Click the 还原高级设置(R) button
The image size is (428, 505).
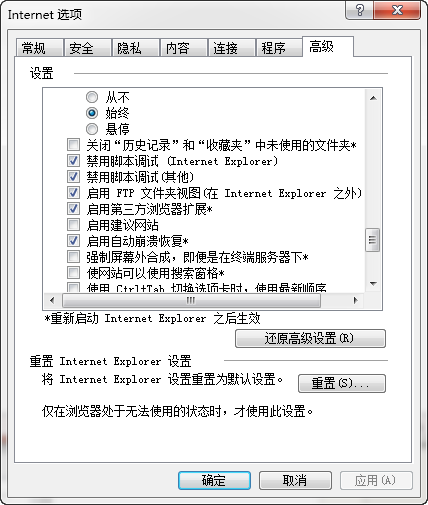(310, 339)
